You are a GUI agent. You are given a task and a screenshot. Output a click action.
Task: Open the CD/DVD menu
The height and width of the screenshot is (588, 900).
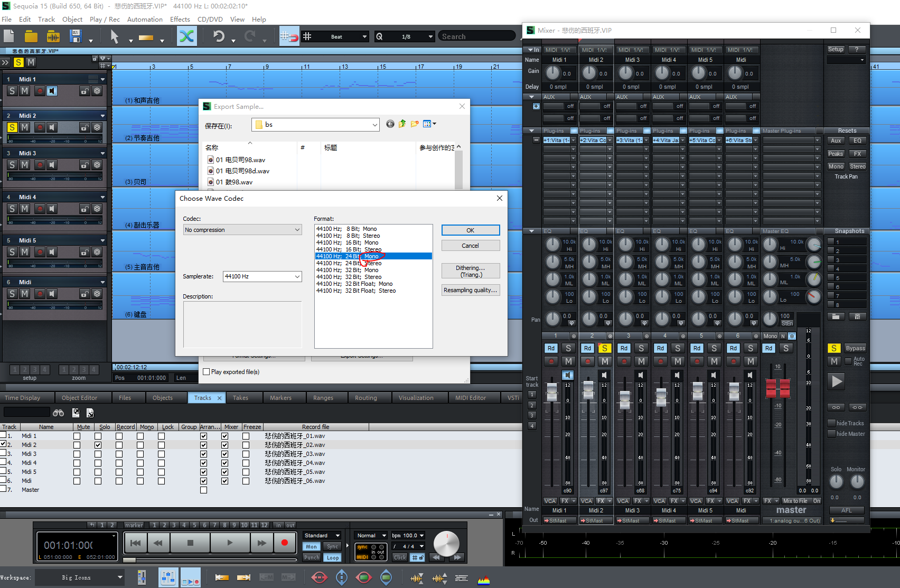(x=210, y=20)
